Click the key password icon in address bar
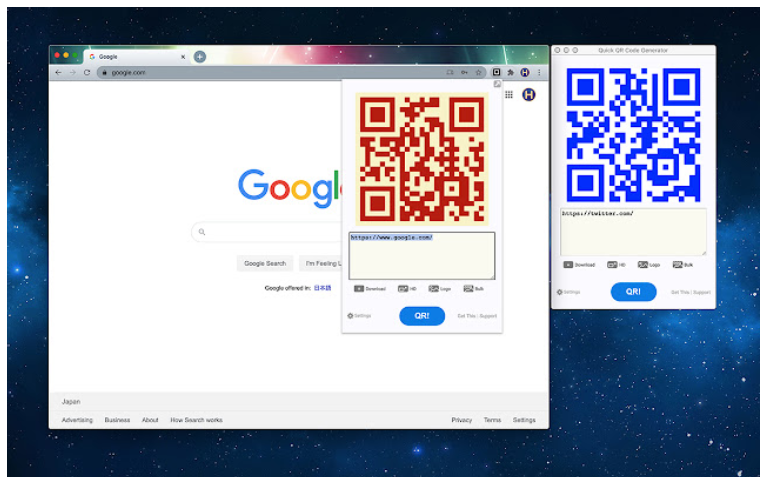The image size is (766, 485). point(464,72)
